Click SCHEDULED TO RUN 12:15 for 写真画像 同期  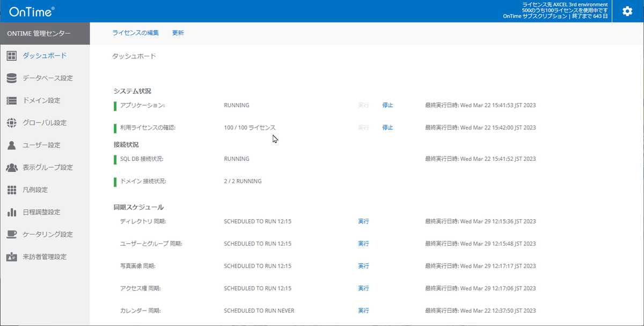pyautogui.click(x=258, y=266)
